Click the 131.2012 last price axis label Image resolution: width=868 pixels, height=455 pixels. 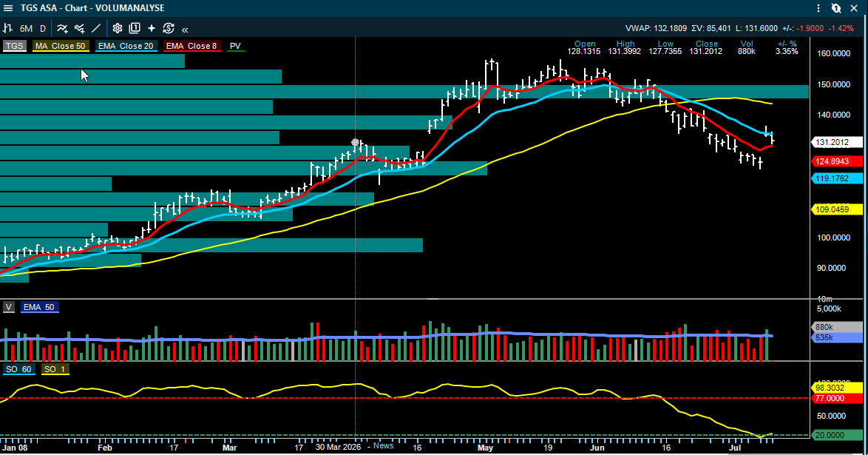click(x=836, y=143)
